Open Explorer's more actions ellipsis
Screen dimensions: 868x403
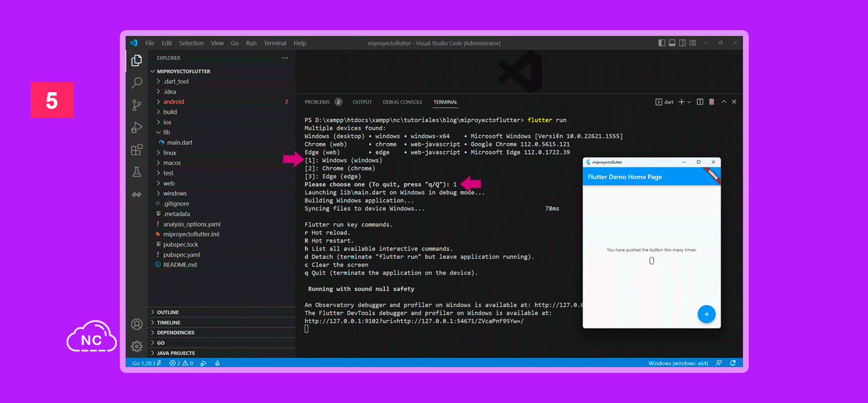pos(285,58)
